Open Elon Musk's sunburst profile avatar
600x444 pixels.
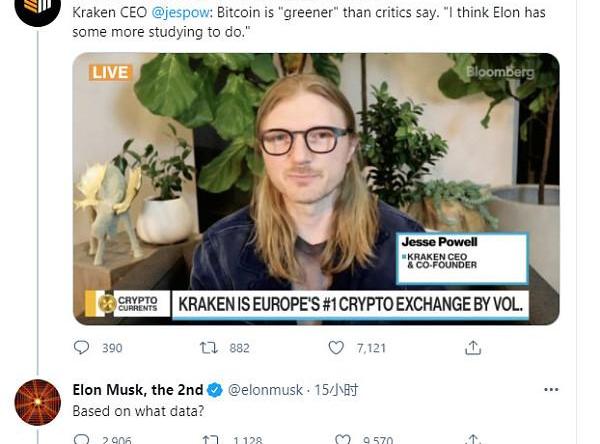[38, 402]
